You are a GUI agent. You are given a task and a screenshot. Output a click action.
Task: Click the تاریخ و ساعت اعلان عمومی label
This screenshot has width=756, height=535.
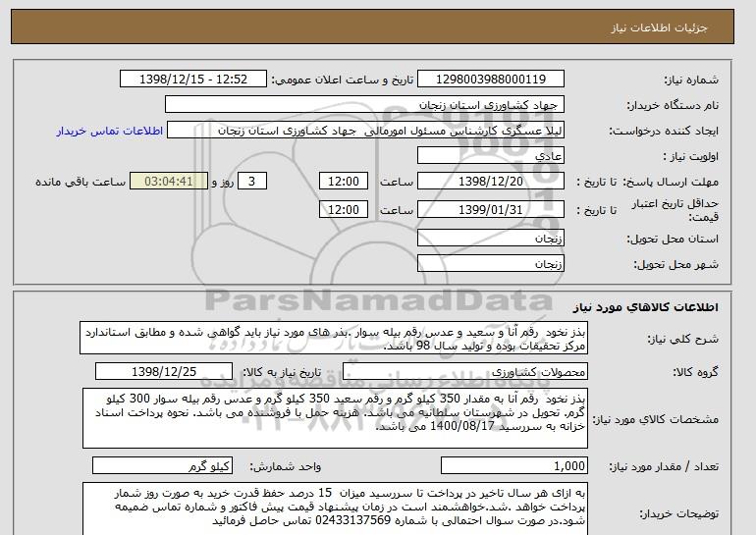[343, 80]
